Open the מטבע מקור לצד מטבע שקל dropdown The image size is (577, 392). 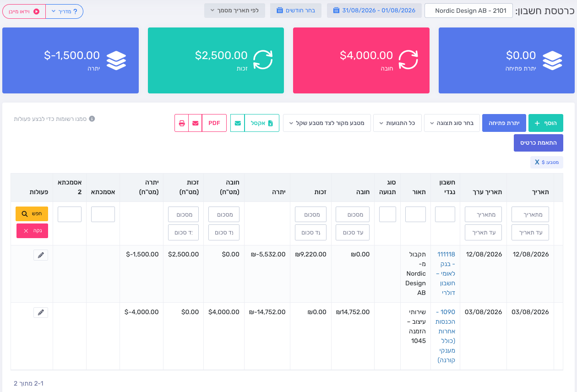pyautogui.click(x=327, y=123)
